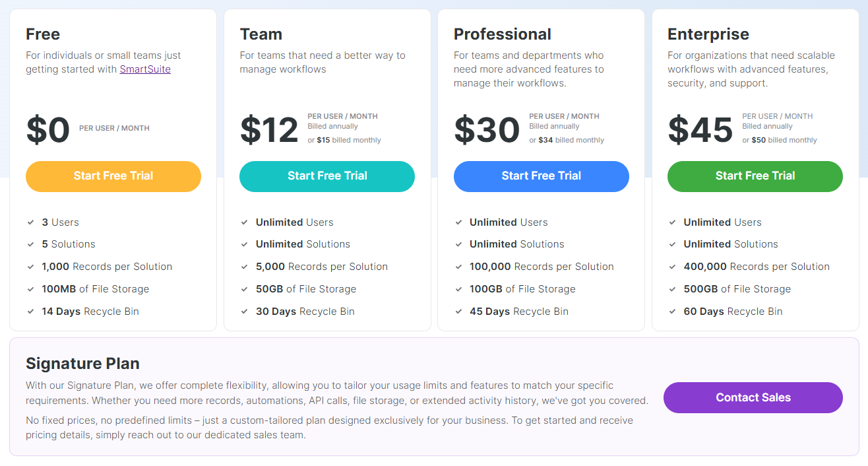Screen dimensions: 868x466
Task: Click checkmark next to 50GB of File Storage
Action: pyautogui.click(x=245, y=289)
